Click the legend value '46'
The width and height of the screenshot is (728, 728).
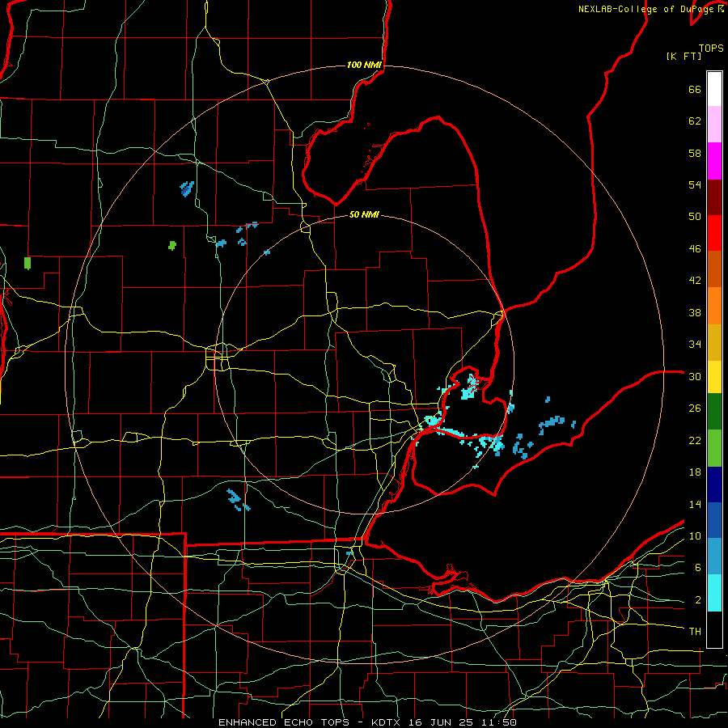(x=695, y=249)
